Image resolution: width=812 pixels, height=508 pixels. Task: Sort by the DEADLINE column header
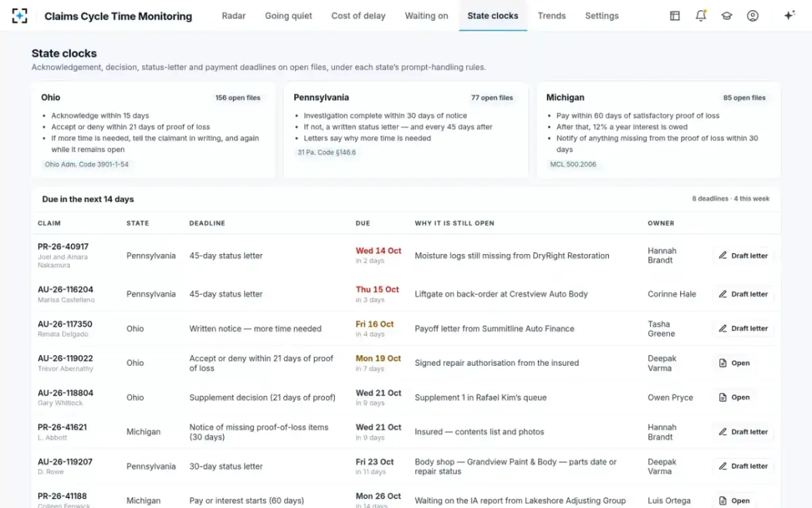pyautogui.click(x=207, y=223)
